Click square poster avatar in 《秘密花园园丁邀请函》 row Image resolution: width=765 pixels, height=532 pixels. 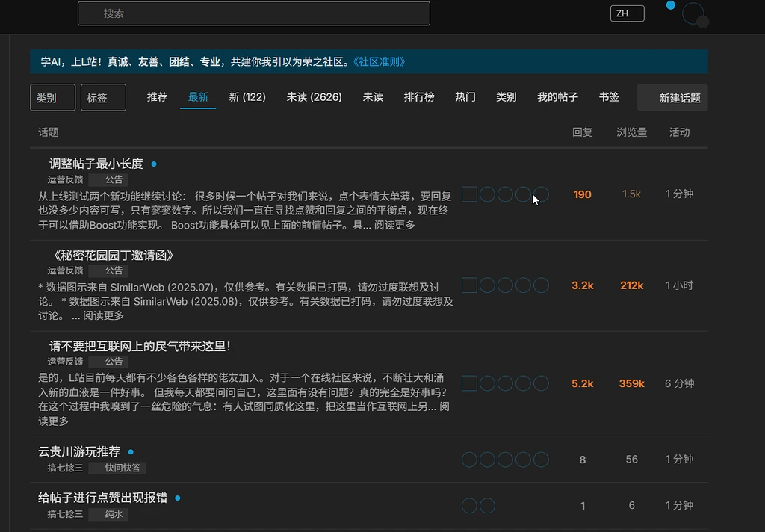point(469,285)
